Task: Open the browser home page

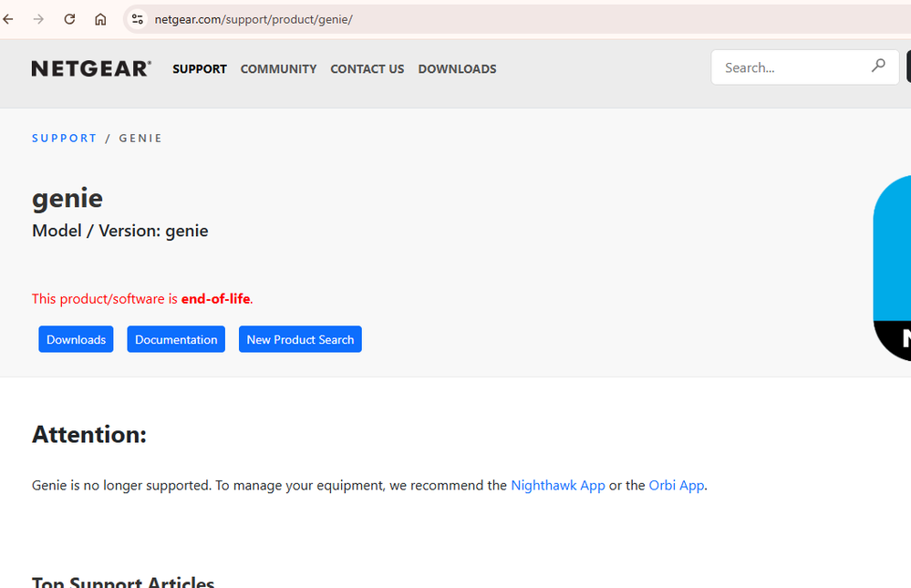Action: 100,19
